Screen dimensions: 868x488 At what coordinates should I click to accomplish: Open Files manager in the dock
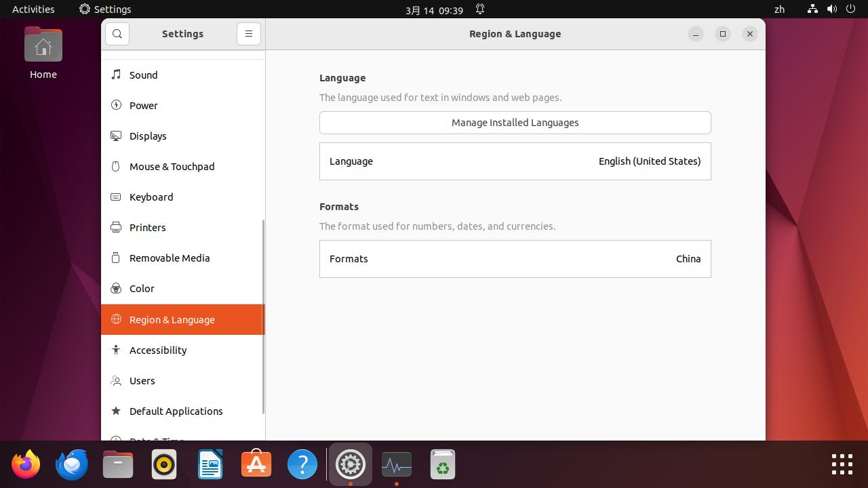tap(118, 465)
